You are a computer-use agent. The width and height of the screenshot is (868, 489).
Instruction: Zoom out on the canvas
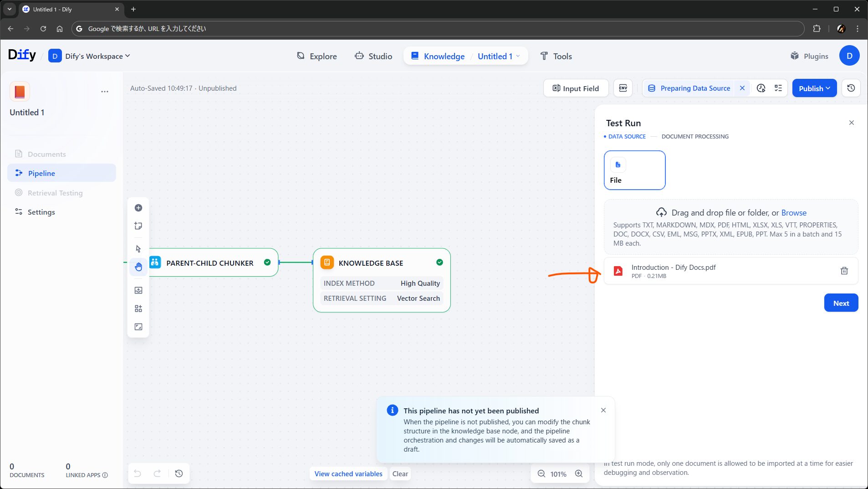click(541, 474)
